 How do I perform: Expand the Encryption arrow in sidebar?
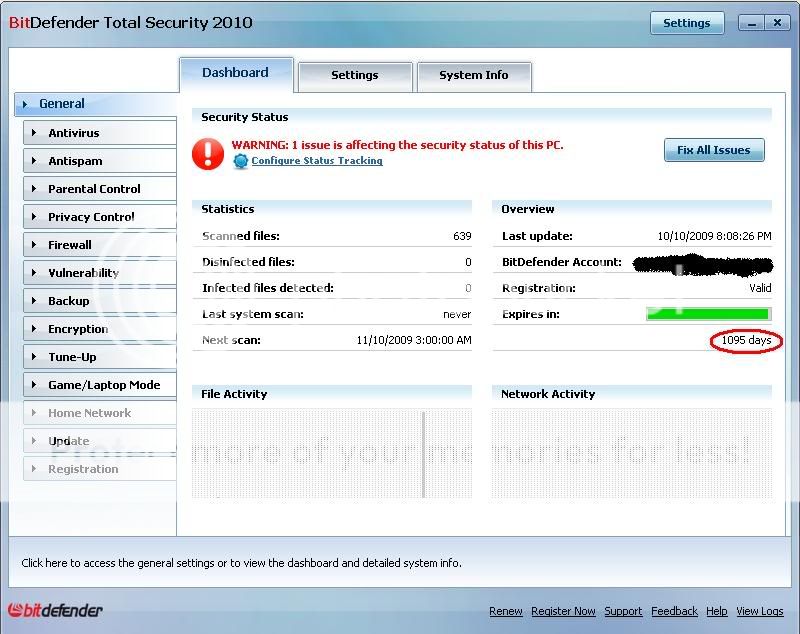tap(34, 329)
